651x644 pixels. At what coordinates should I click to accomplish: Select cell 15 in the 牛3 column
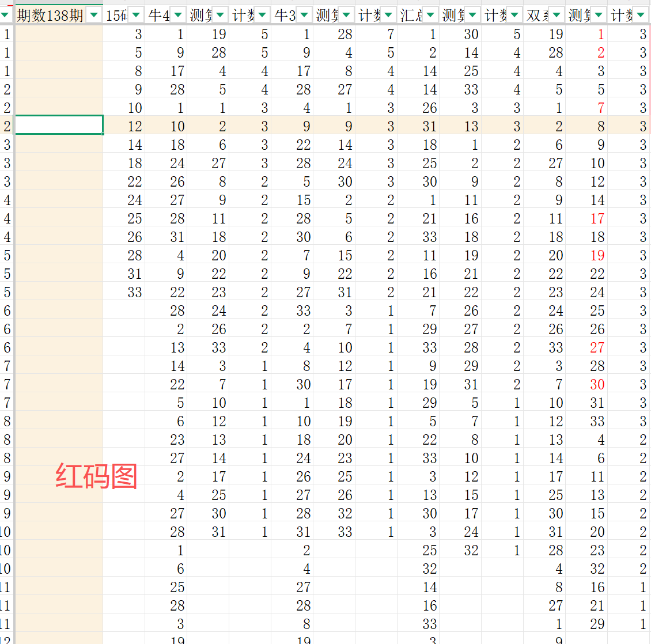click(x=292, y=200)
